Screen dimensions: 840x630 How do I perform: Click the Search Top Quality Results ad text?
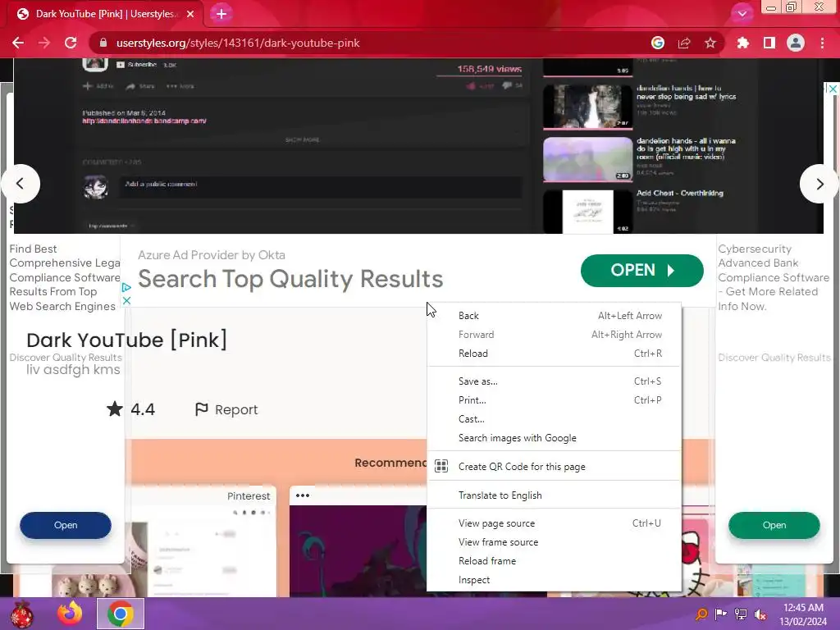click(290, 279)
